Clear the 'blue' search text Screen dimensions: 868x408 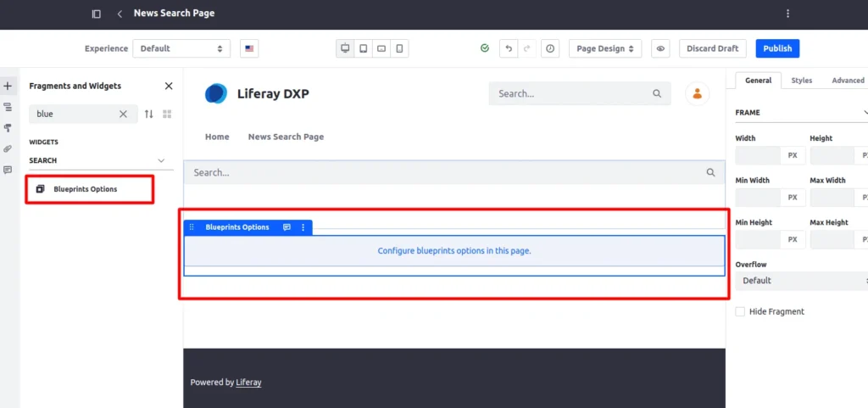[124, 114]
